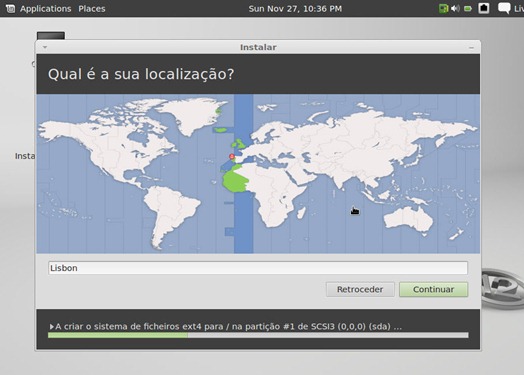Viewport: 524px width, 375px height.
Task: Minimize the Instalar window
Action: [471, 48]
